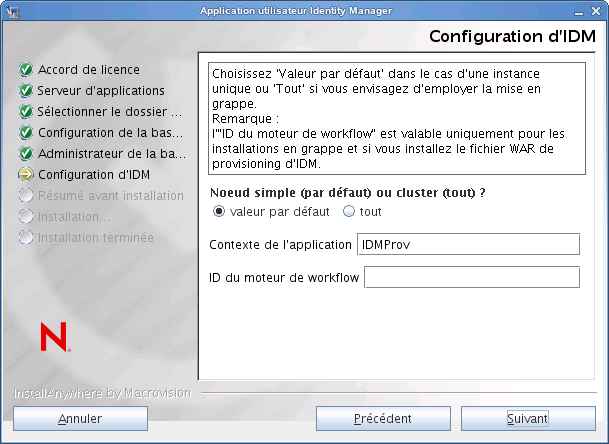
Task: Click the empty circle beside Installation terminée
Action: pyautogui.click(x=26, y=237)
